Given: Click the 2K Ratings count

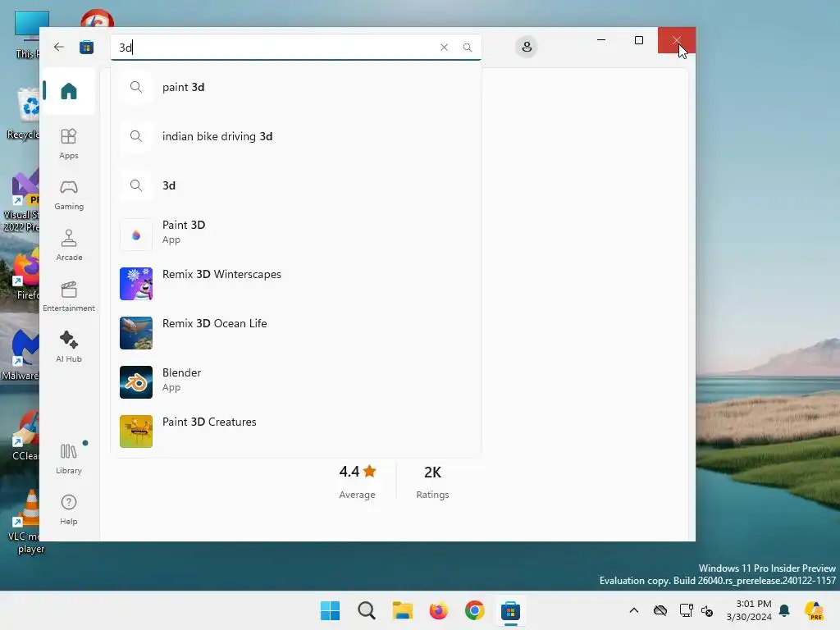Looking at the screenshot, I should click(x=432, y=482).
